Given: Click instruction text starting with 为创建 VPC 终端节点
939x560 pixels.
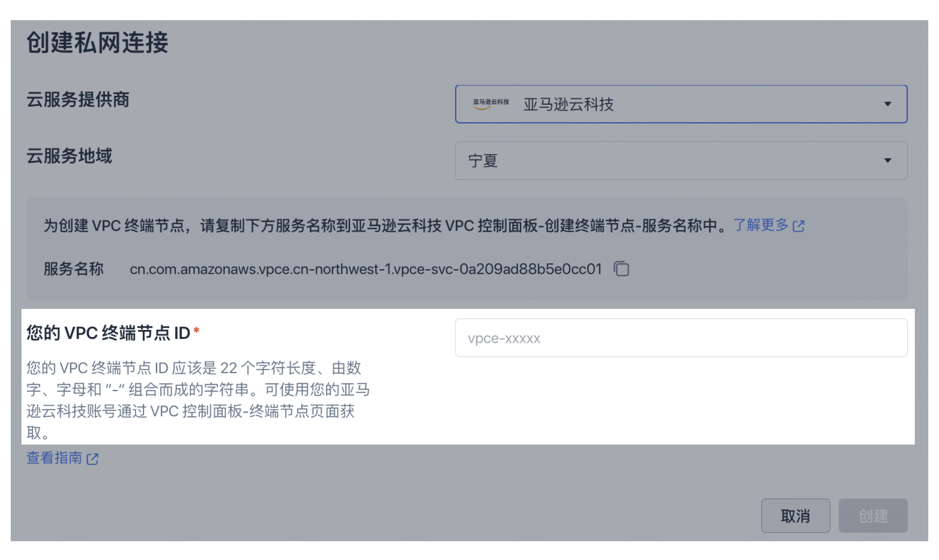Looking at the screenshot, I should [386, 225].
